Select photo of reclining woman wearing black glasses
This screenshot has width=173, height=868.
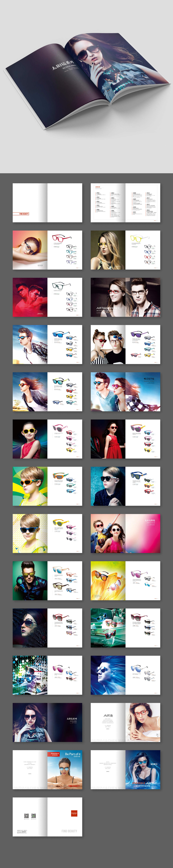tap(30, 250)
